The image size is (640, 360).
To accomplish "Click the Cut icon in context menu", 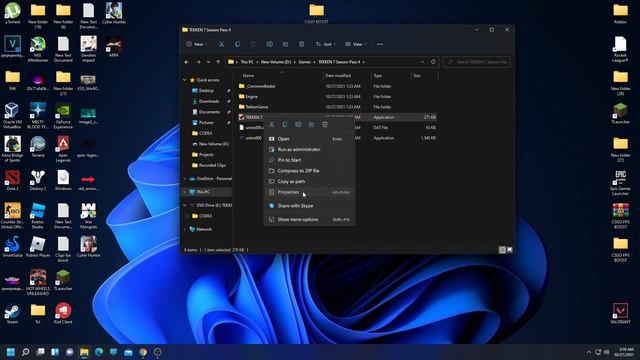I will [x=271, y=124].
